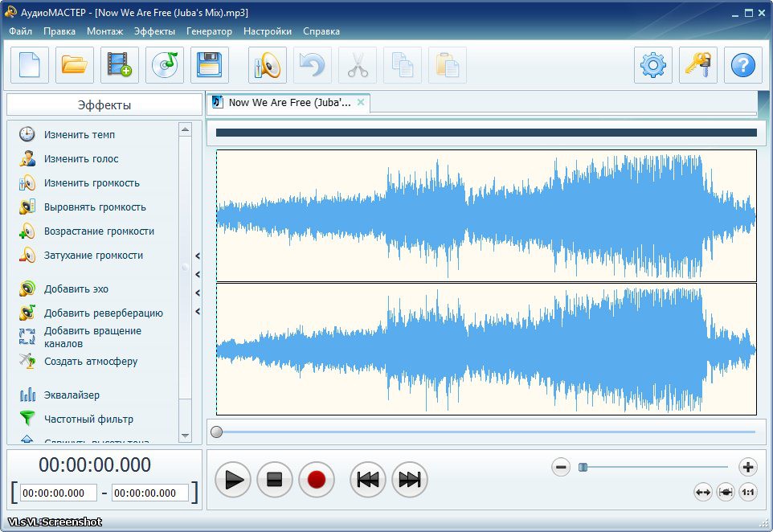Click the lower channel waveform
The height and width of the screenshot is (532, 773).
487,349
